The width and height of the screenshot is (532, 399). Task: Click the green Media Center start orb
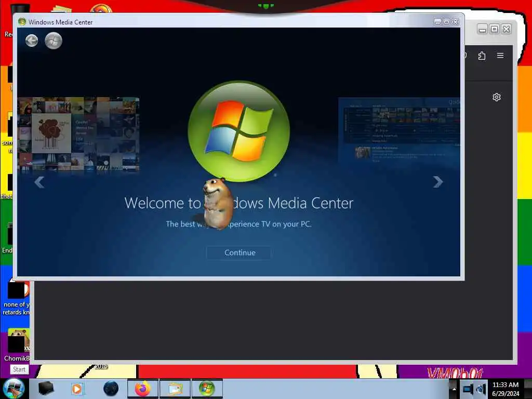pyautogui.click(x=54, y=41)
